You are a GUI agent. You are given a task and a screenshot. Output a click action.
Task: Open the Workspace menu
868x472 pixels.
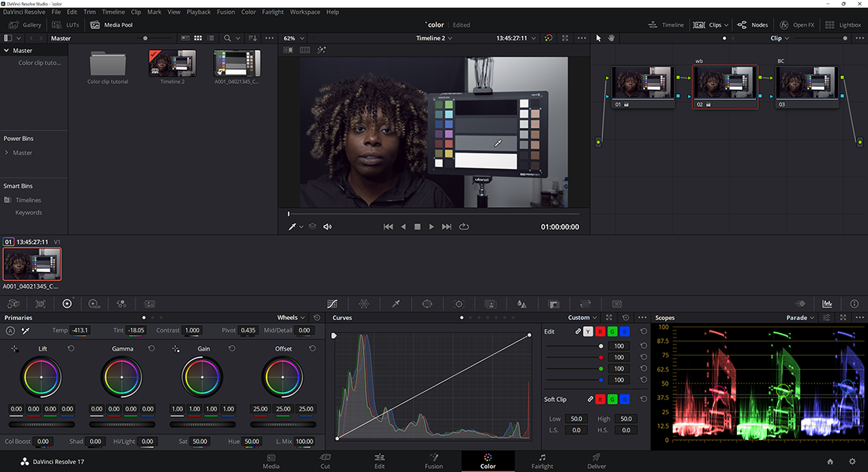pyautogui.click(x=305, y=12)
